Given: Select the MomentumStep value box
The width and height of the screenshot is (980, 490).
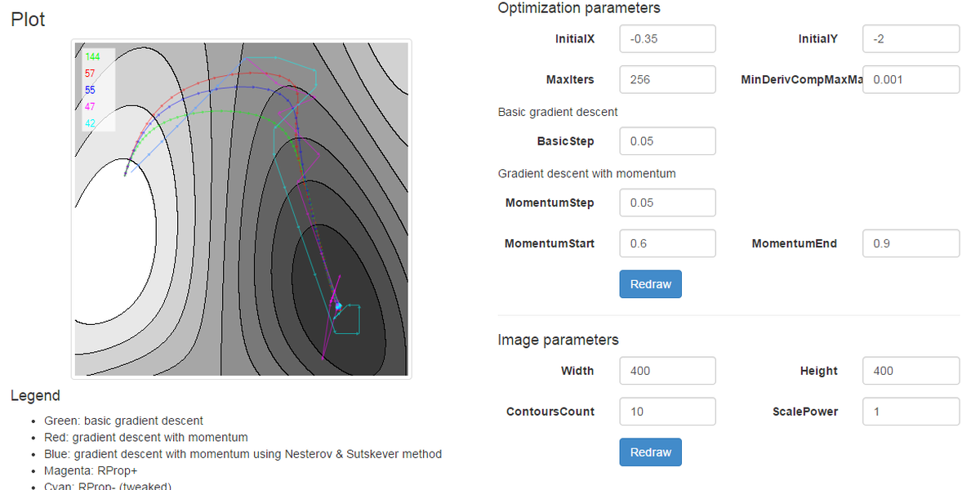Looking at the screenshot, I should [x=666, y=202].
